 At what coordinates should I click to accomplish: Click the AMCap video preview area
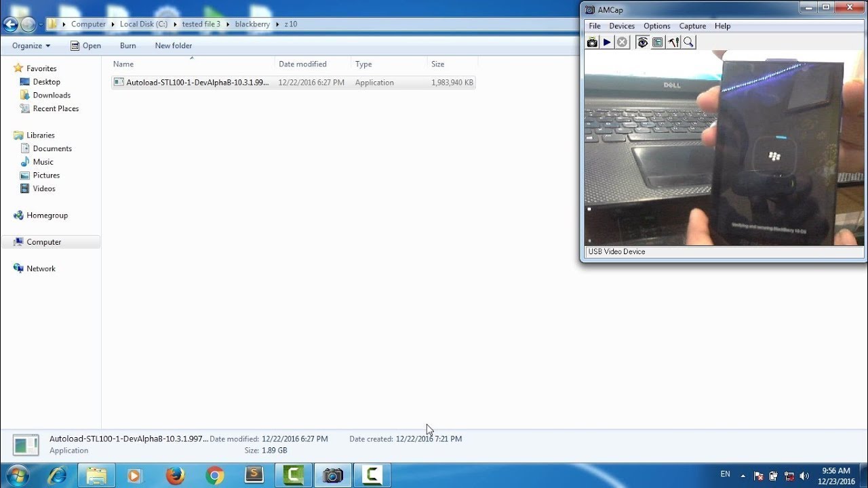coord(724,148)
